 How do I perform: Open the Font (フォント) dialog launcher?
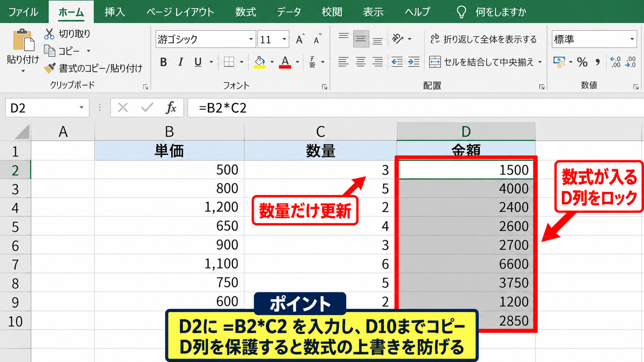[324, 87]
